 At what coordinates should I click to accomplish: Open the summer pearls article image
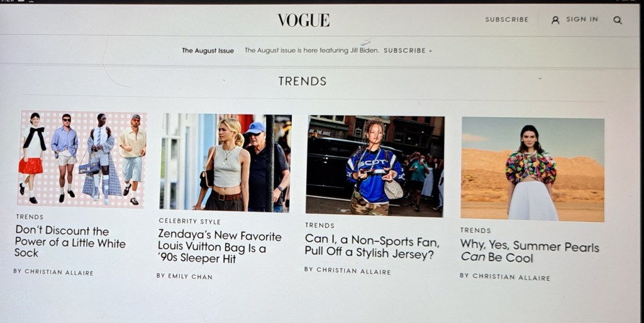pos(532,169)
